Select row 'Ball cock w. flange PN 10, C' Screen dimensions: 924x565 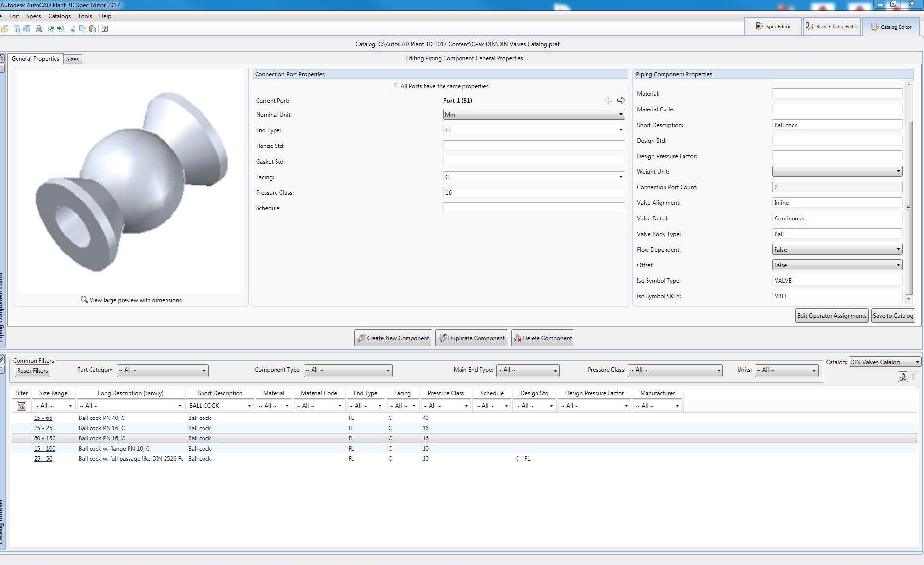pos(464,449)
